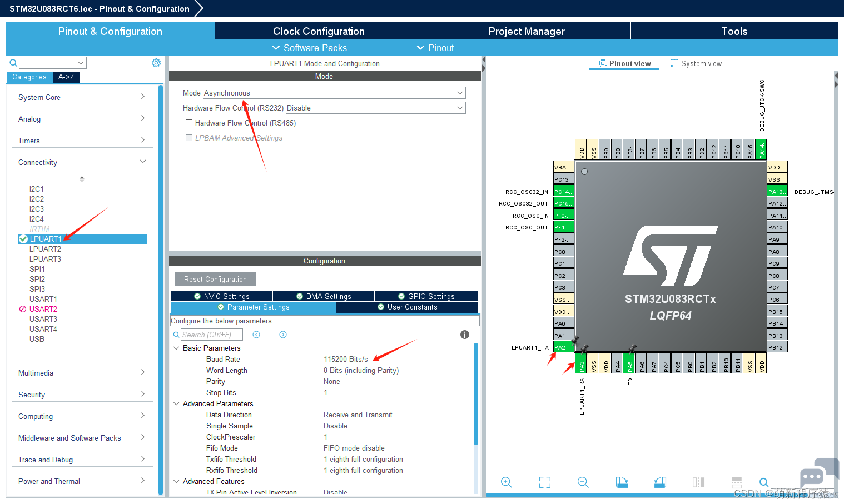Open the peripheral search combo box
Screen dimensions: 844x504
pos(53,63)
